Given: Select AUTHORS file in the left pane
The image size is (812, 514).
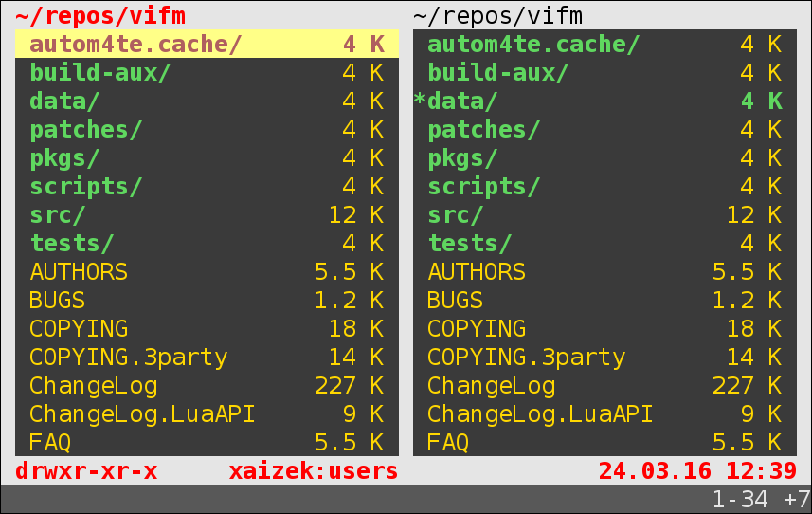Looking at the screenshot, I should [207, 272].
